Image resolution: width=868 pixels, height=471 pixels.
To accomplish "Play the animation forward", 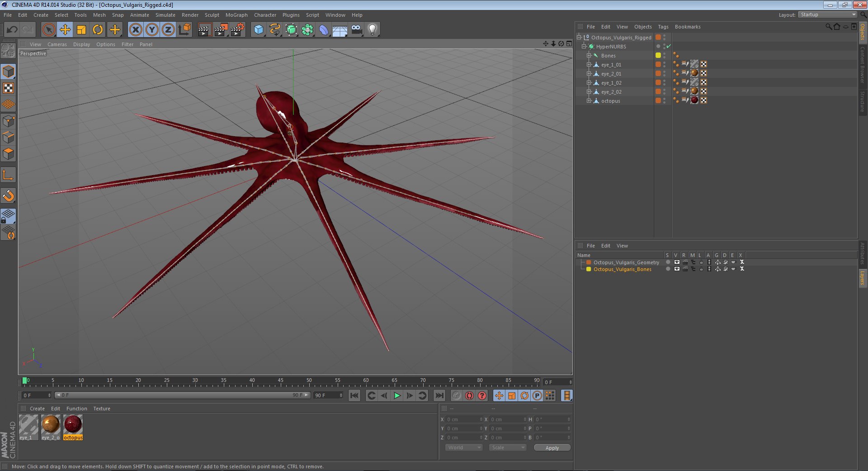I will point(397,395).
